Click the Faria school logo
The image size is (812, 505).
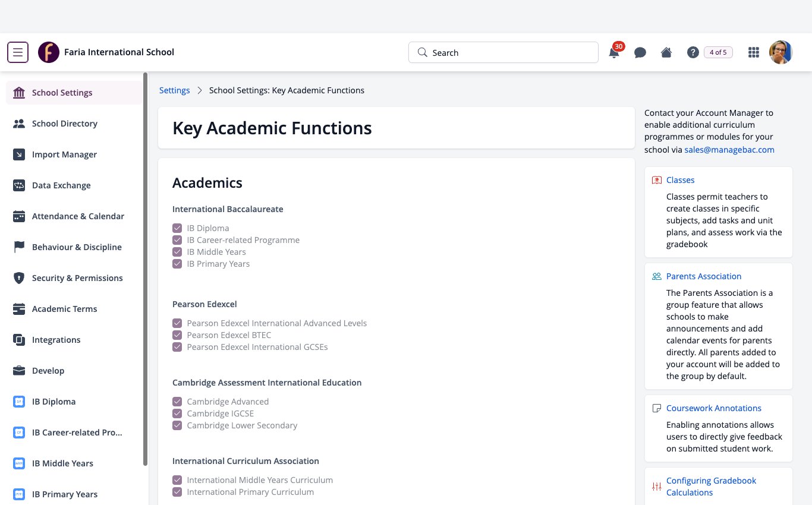click(x=49, y=52)
